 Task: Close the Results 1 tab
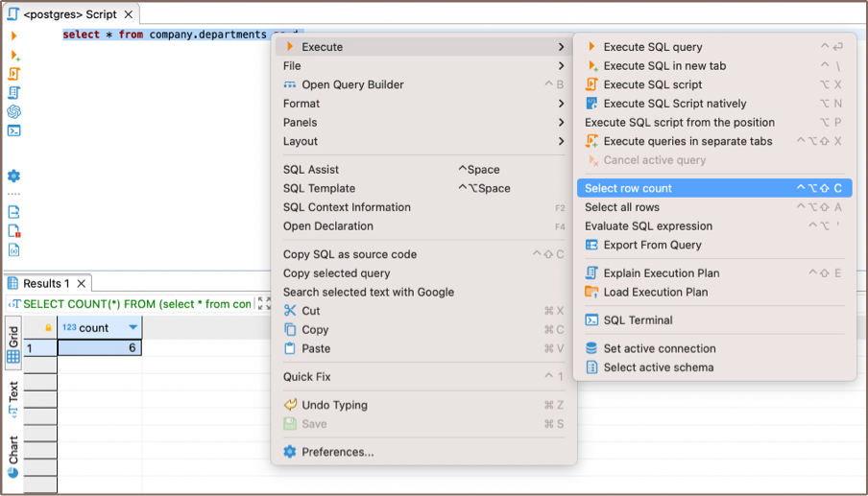pos(82,284)
